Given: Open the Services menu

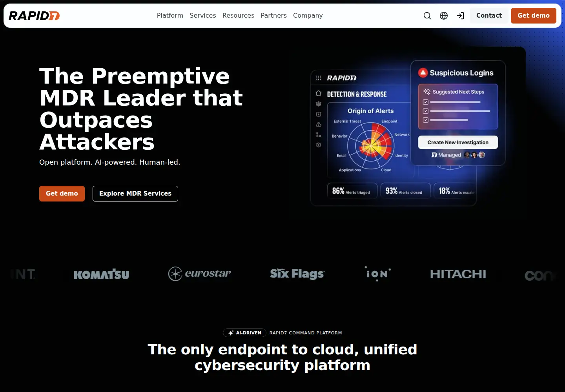Looking at the screenshot, I should point(202,16).
